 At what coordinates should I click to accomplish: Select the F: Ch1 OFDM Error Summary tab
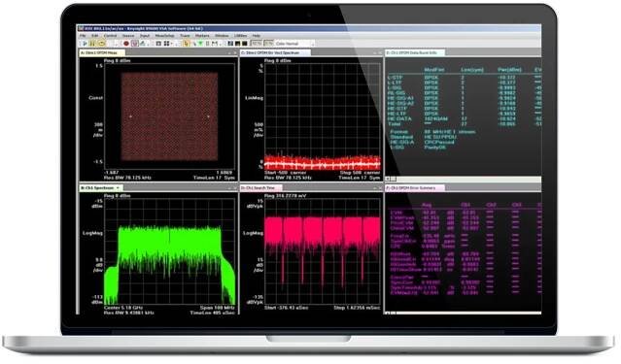pyautogui.click(x=415, y=188)
